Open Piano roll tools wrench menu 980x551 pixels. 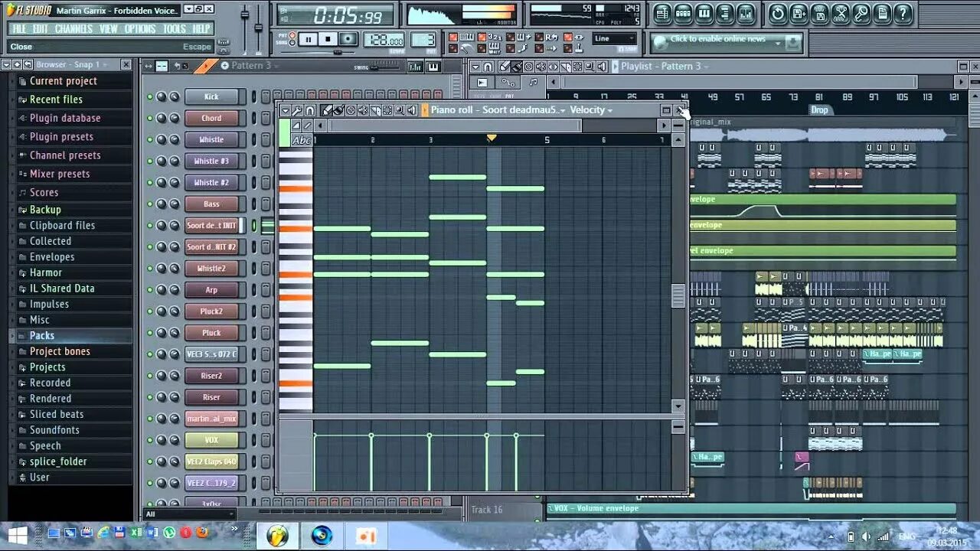coord(297,110)
